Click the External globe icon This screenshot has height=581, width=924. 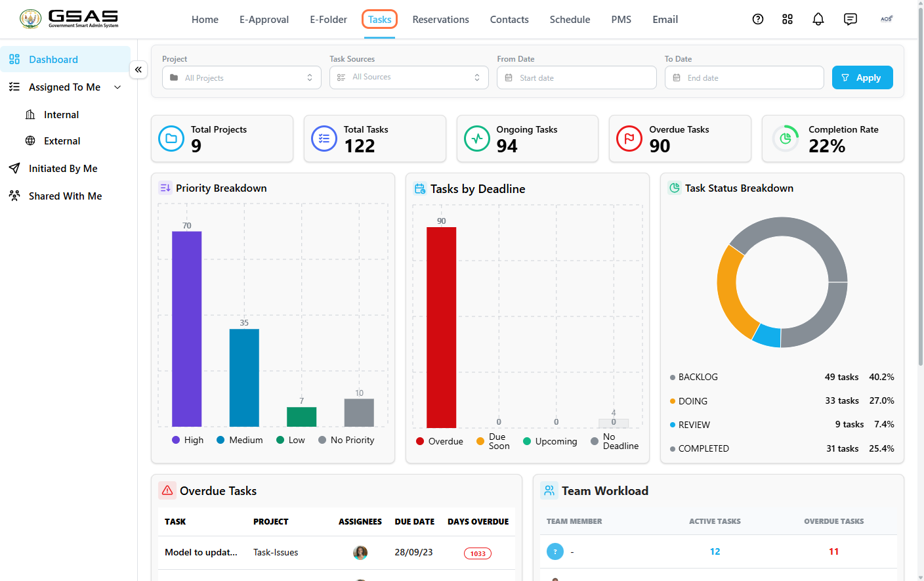(30, 140)
